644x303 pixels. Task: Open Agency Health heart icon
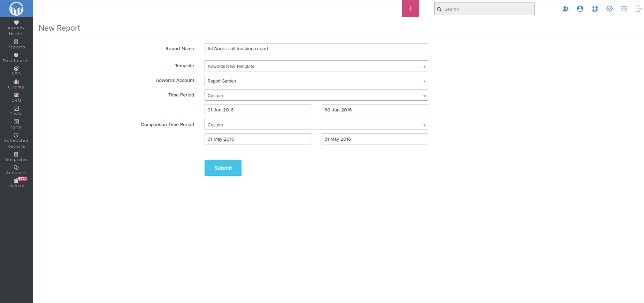pos(16,23)
